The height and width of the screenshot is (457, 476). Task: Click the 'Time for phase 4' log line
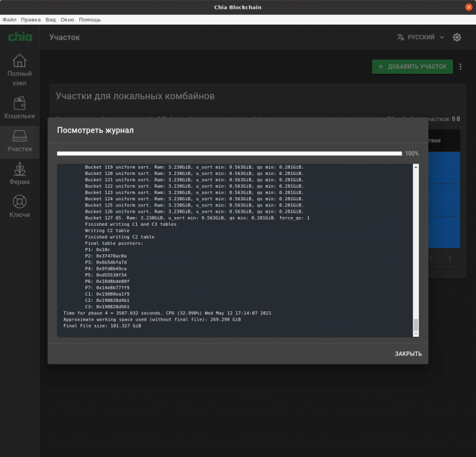(167, 313)
